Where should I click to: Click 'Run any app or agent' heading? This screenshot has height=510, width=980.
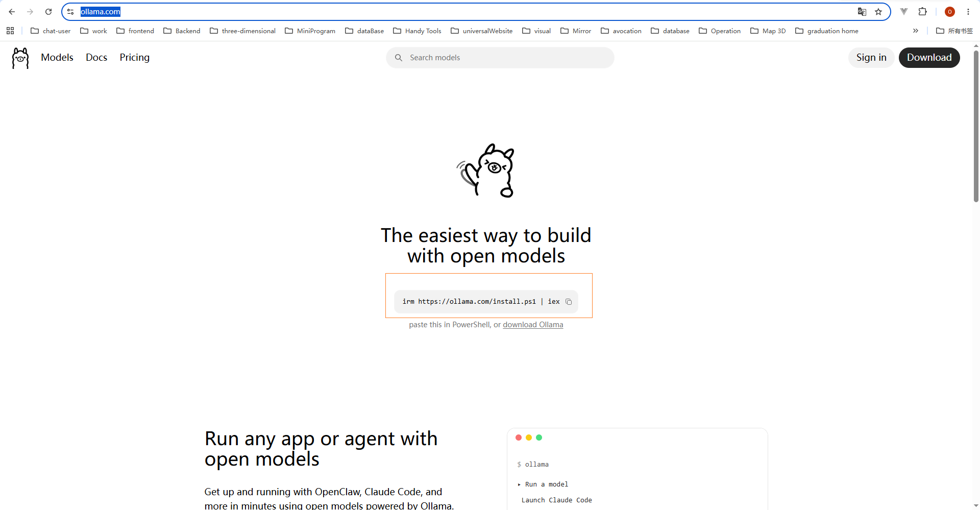pyautogui.click(x=321, y=449)
